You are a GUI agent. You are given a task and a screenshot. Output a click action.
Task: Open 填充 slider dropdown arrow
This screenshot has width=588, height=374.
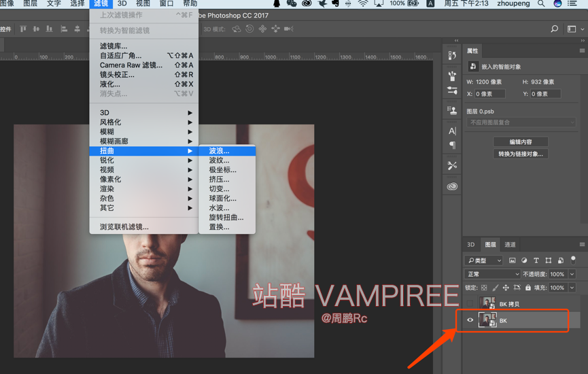point(572,288)
